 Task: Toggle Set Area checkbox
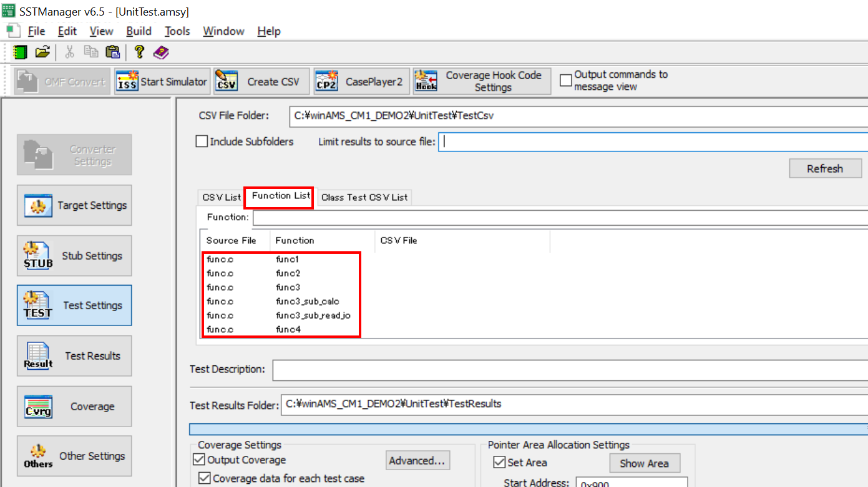[499, 463]
